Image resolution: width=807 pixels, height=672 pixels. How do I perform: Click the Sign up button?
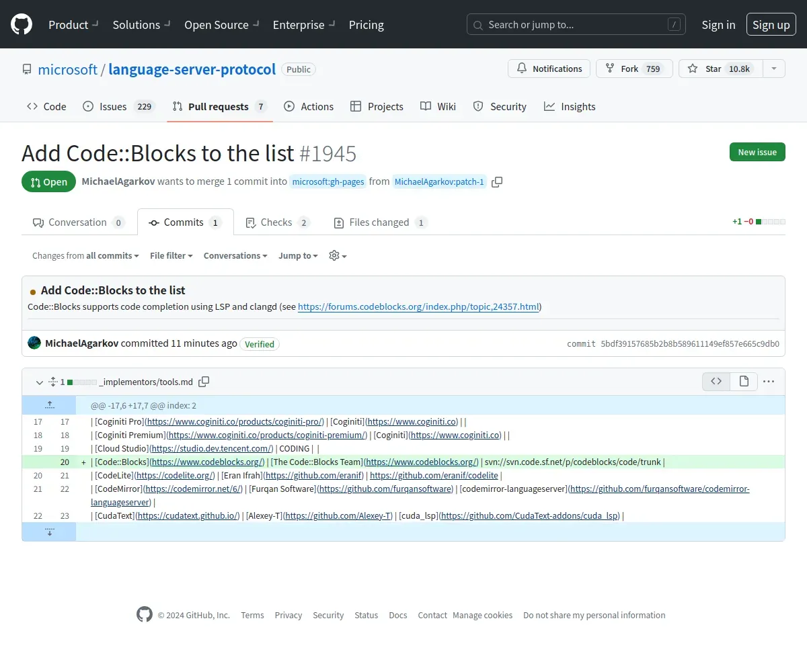[x=771, y=25]
